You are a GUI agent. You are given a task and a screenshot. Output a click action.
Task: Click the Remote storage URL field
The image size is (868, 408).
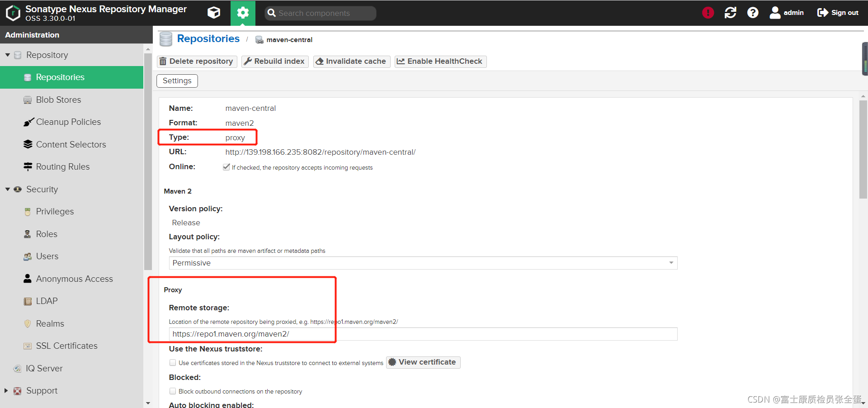click(x=423, y=334)
